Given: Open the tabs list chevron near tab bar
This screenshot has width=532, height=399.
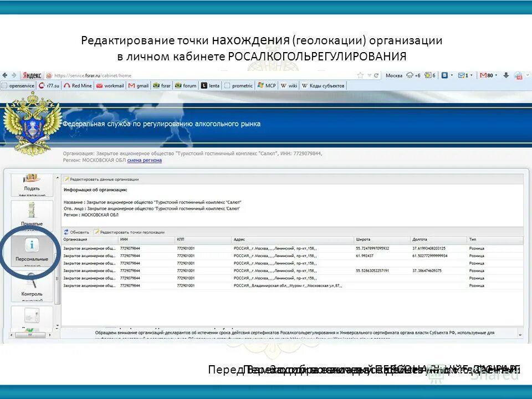Looking at the screenshot, I should click(x=527, y=75).
